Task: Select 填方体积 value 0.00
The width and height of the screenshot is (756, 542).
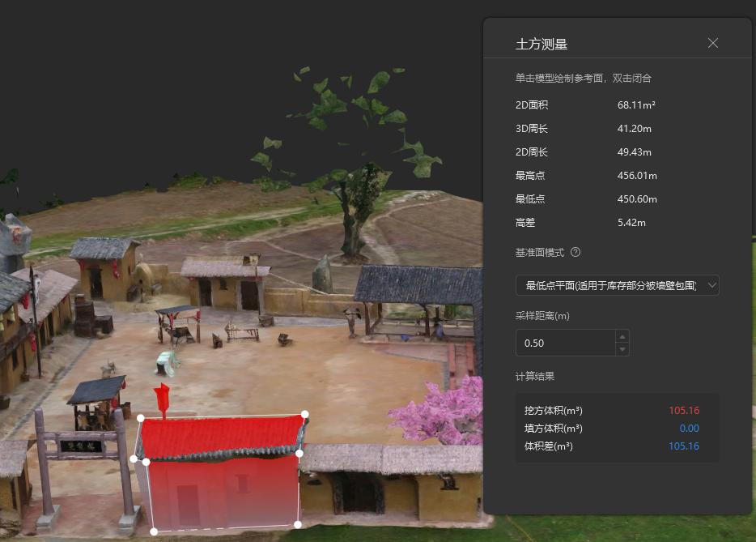Action: (x=689, y=428)
